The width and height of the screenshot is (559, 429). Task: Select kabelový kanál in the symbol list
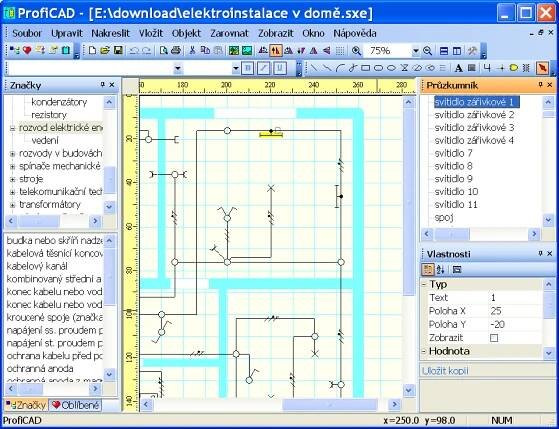point(37,266)
